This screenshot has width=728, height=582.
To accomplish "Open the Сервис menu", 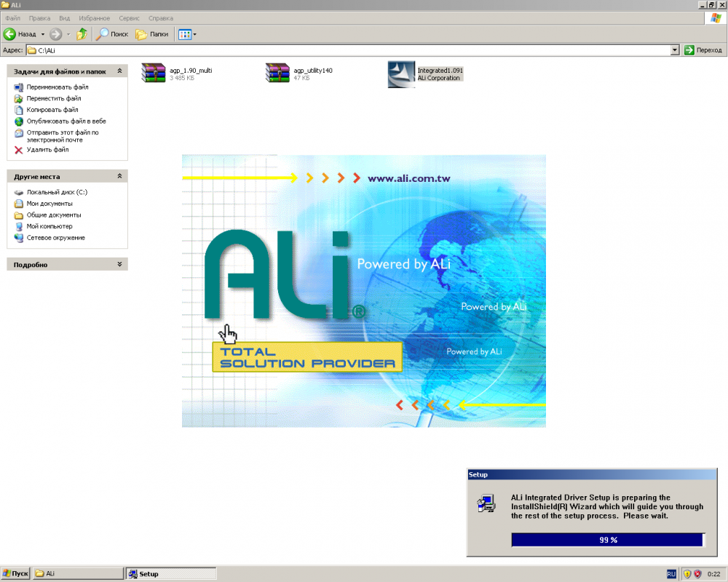I will (x=129, y=17).
